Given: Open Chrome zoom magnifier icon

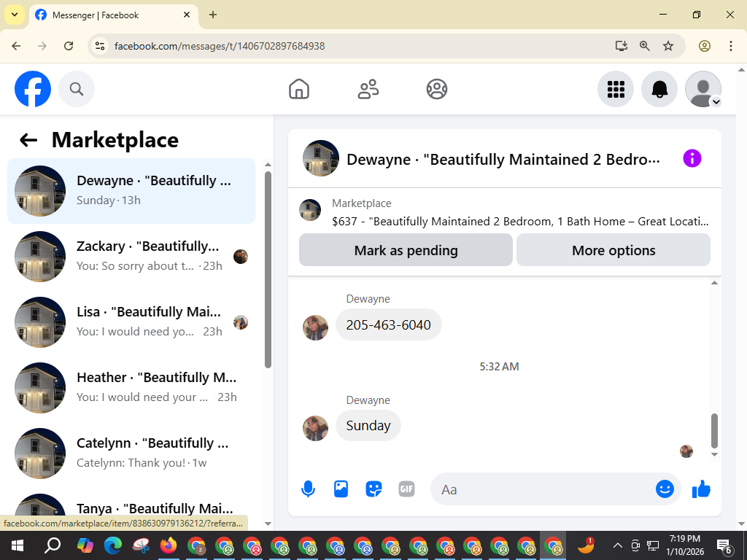Looking at the screenshot, I should tap(645, 46).
